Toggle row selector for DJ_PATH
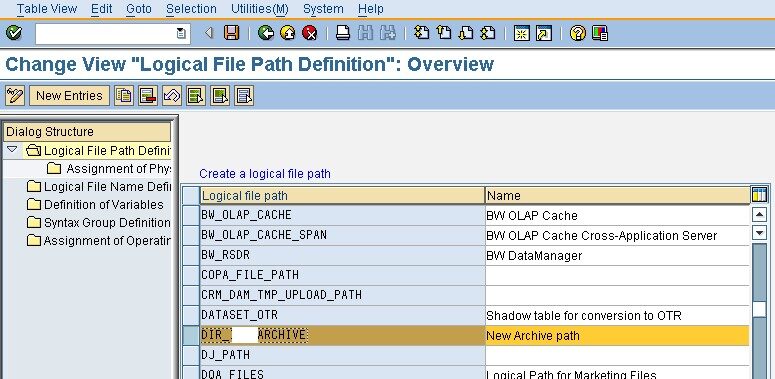This screenshot has width=775, height=379. click(x=190, y=355)
